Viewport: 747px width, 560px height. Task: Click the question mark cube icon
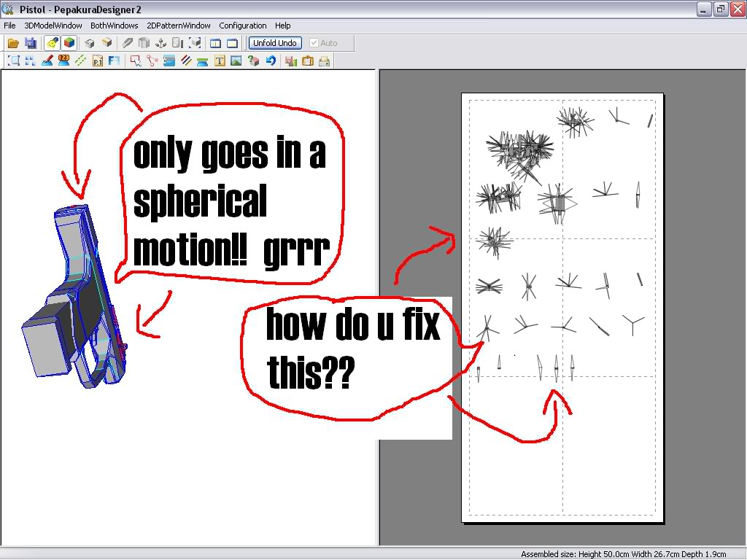(253, 61)
